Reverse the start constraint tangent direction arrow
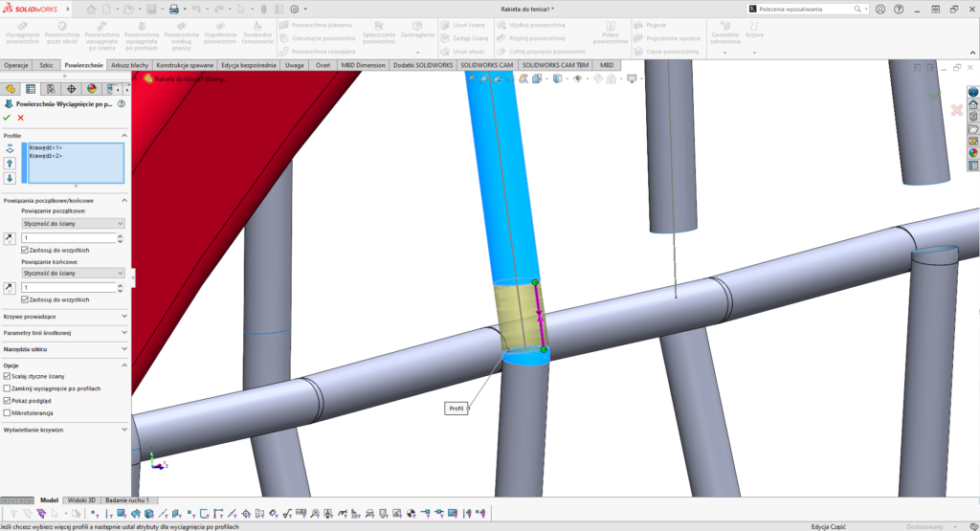Viewport: 980px width, 531px height. 10,237
